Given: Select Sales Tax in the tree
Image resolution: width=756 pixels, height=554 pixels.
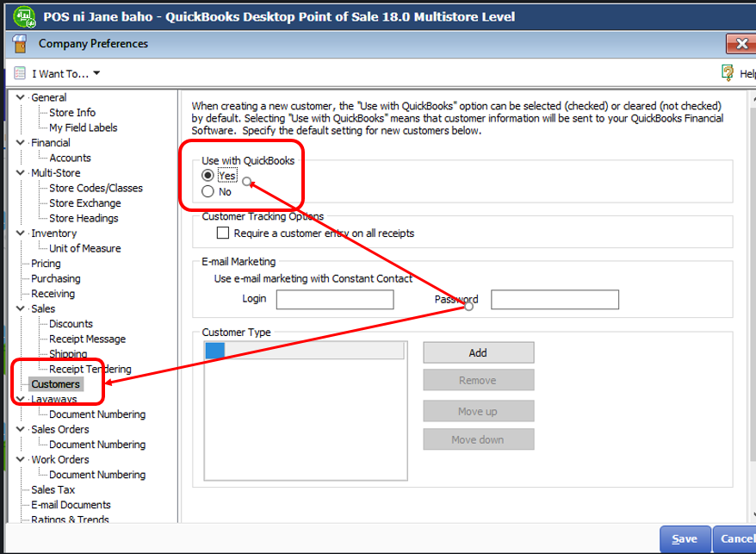Looking at the screenshot, I should [x=53, y=490].
